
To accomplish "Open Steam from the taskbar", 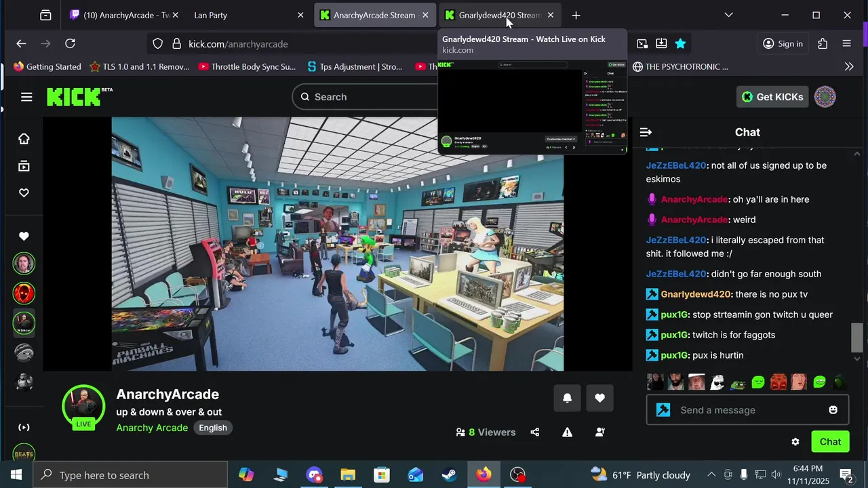I will (450, 475).
